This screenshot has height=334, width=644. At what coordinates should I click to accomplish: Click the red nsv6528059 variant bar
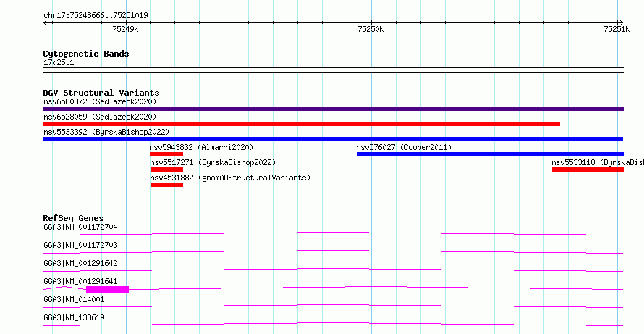(x=302, y=124)
